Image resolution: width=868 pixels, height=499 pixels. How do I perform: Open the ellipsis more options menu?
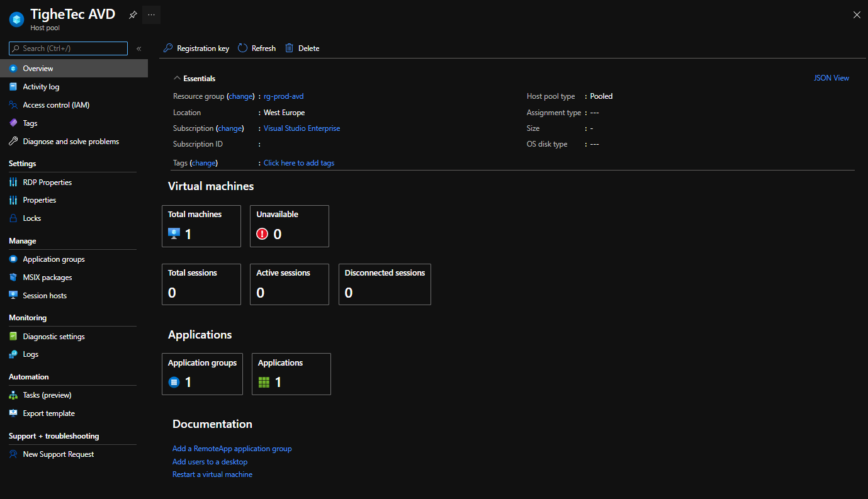151,14
